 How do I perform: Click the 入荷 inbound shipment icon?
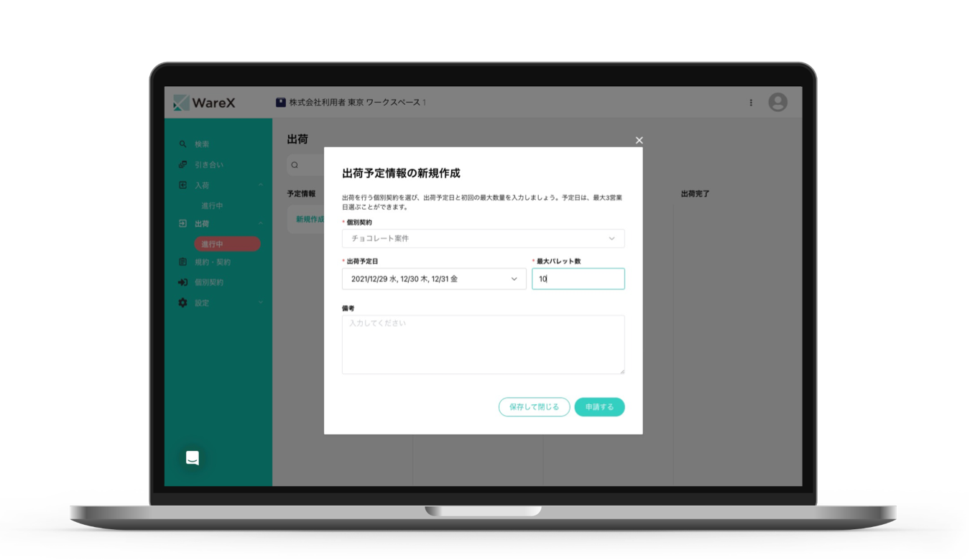pos(183,185)
